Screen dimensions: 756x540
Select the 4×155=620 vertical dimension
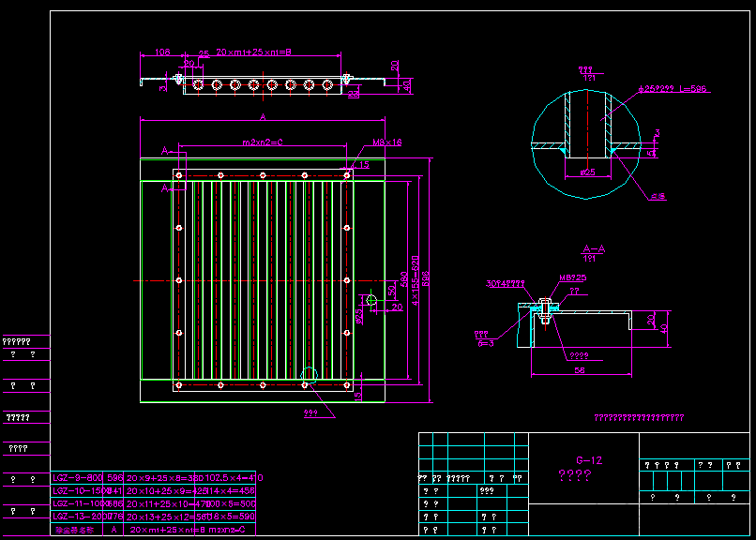pyautogui.click(x=416, y=280)
